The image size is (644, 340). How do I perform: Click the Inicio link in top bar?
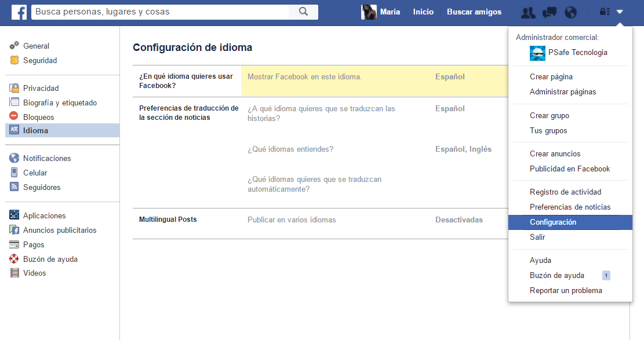click(423, 12)
